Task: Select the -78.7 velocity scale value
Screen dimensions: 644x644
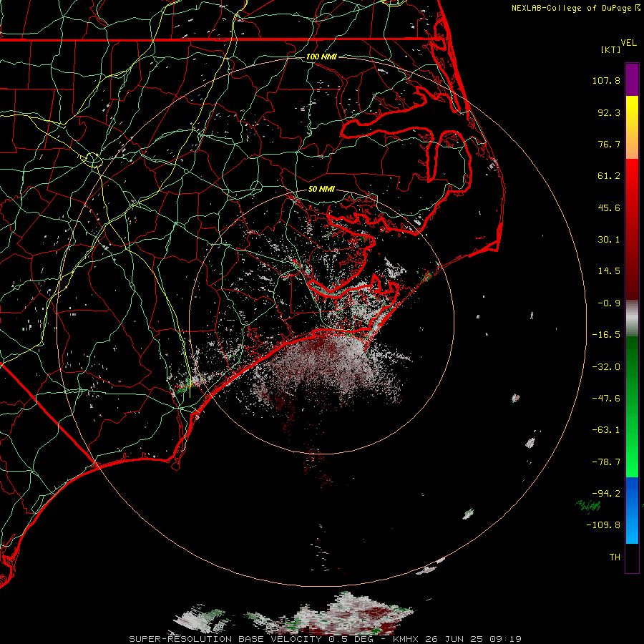Action: click(x=606, y=462)
